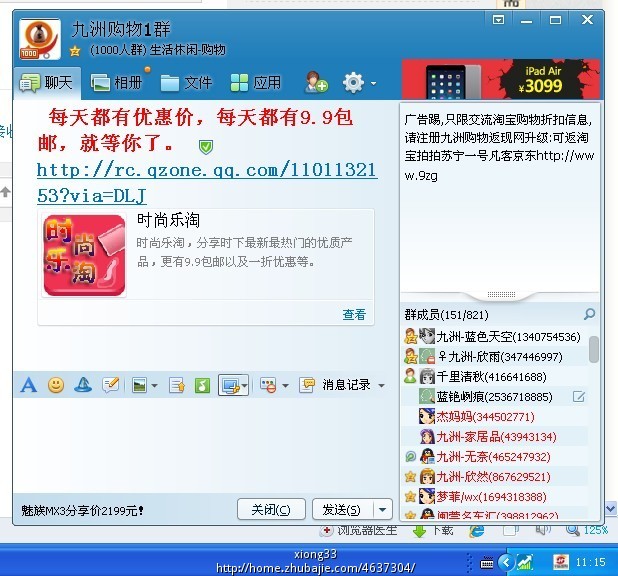Click edit card icon beside 蓝艳冽痕

pyautogui.click(x=579, y=397)
